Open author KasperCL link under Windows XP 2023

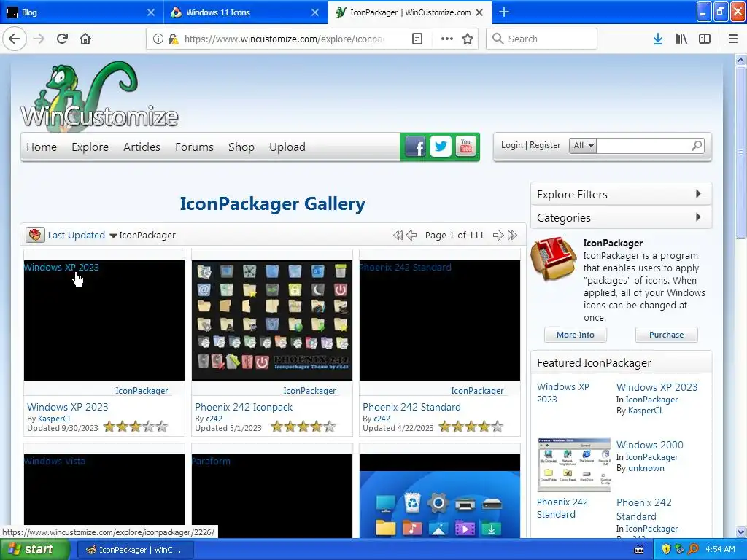pos(54,419)
